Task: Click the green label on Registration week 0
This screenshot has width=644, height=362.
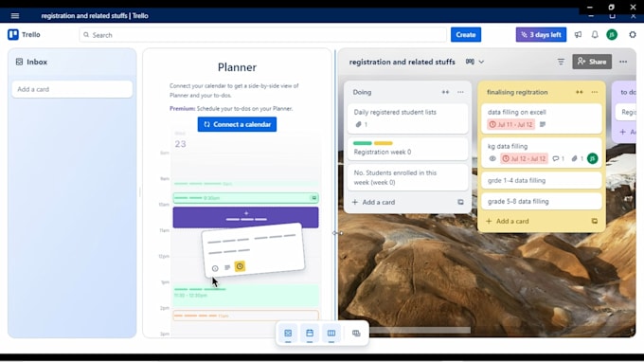Action: (362, 143)
